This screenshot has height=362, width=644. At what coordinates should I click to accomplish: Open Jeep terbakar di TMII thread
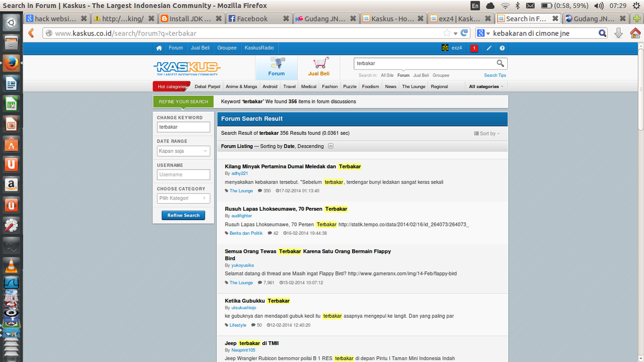coord(252,343)
